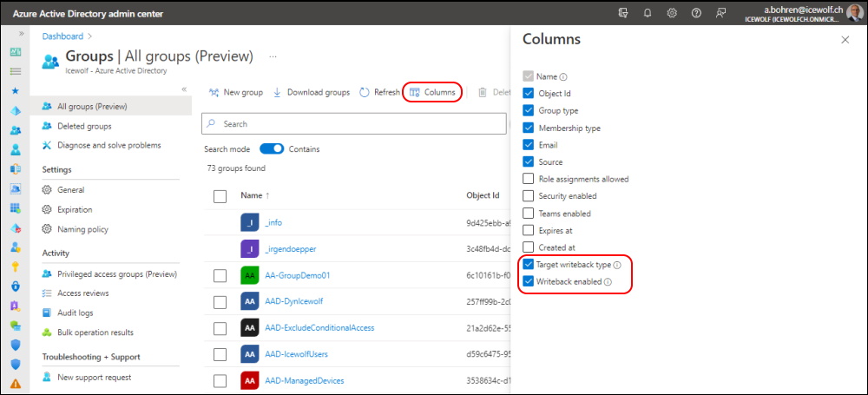Image resolution: width=868 pixels, height=395 pixels.
Task: Click the AAD-ManagedDevices red avatar tile
Action: pyautogui.click(x=250, y=380)
